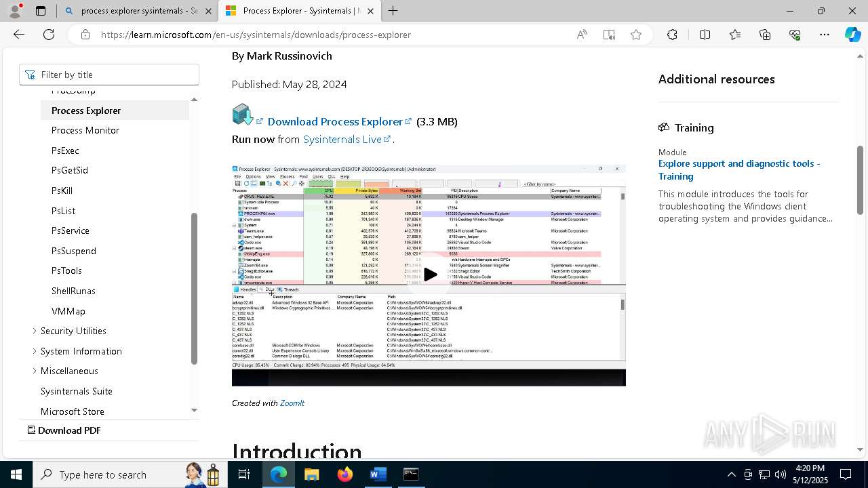
Task: Open Word from the taskbar
Action: (378, 474)
